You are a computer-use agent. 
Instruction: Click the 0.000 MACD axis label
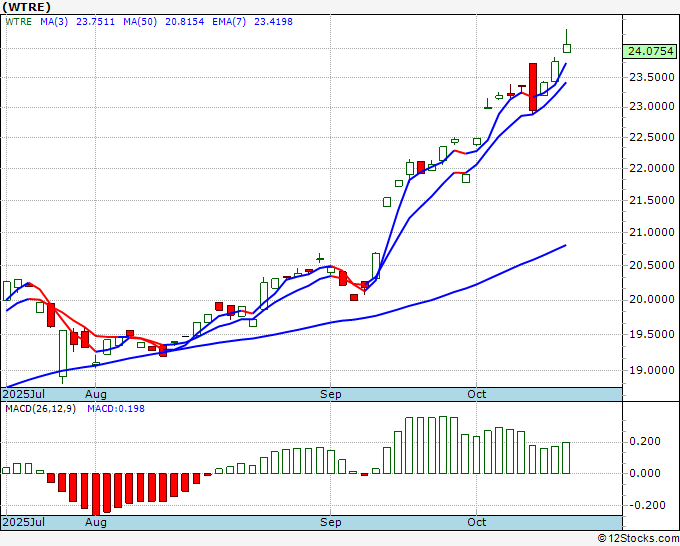pos(646,473)
